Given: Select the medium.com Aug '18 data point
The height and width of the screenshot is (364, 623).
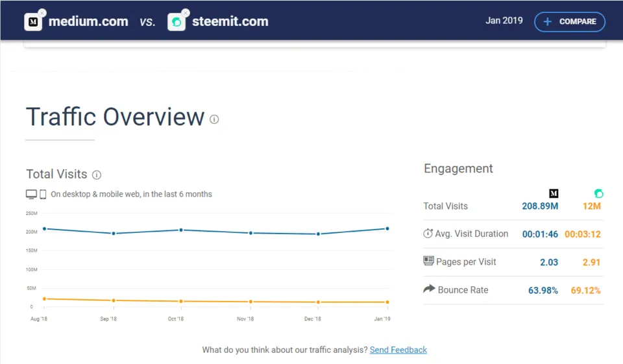Looking at the screenshot, I should pos(45,229).
